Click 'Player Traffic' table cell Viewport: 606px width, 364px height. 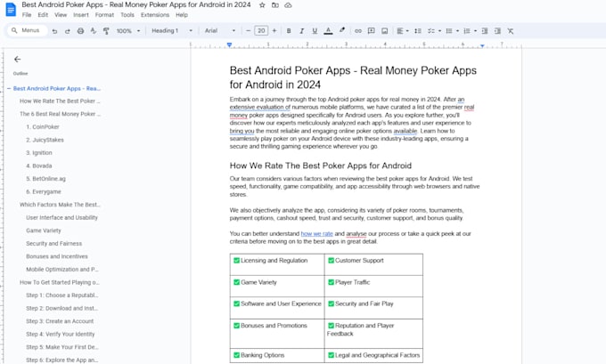point(373,286)
